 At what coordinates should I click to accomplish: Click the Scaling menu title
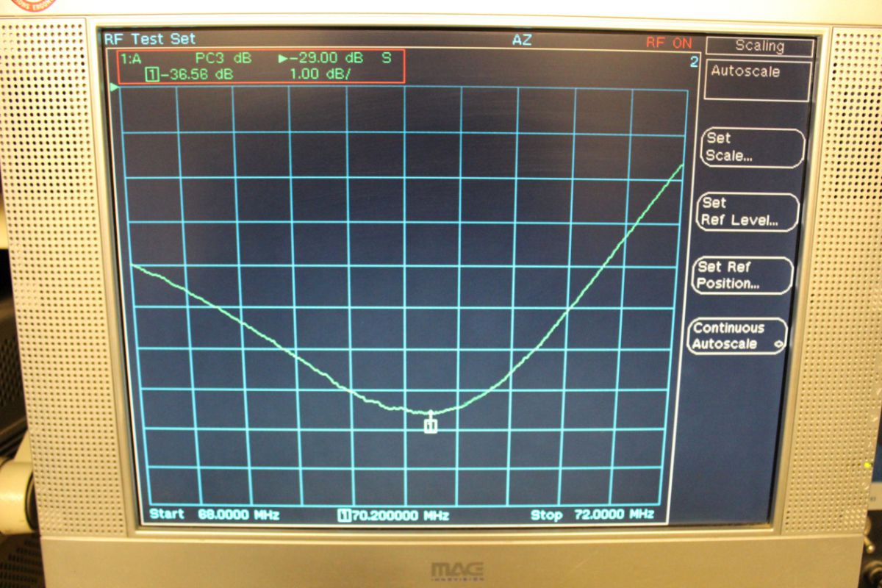click(759, 46)
